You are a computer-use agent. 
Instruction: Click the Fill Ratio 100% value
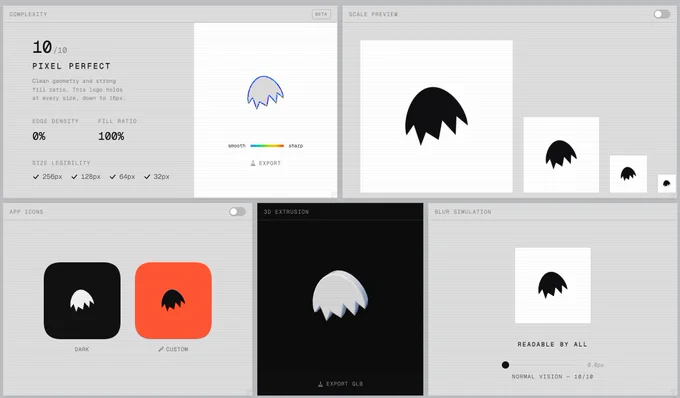tap(111, 136)
